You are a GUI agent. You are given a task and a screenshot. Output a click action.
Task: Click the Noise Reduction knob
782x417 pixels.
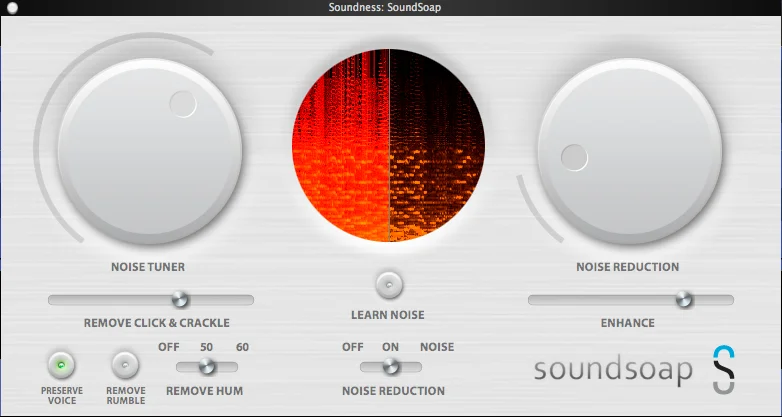[x=630, y=151]
